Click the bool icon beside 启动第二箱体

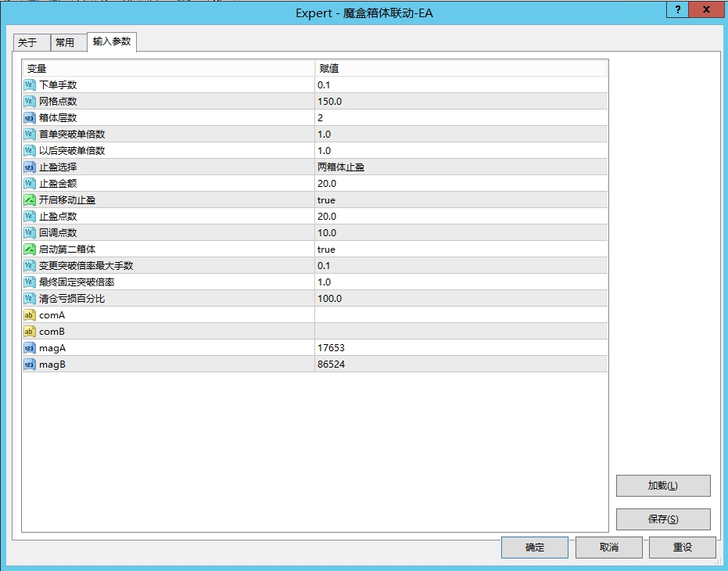[x=30, y=249]
